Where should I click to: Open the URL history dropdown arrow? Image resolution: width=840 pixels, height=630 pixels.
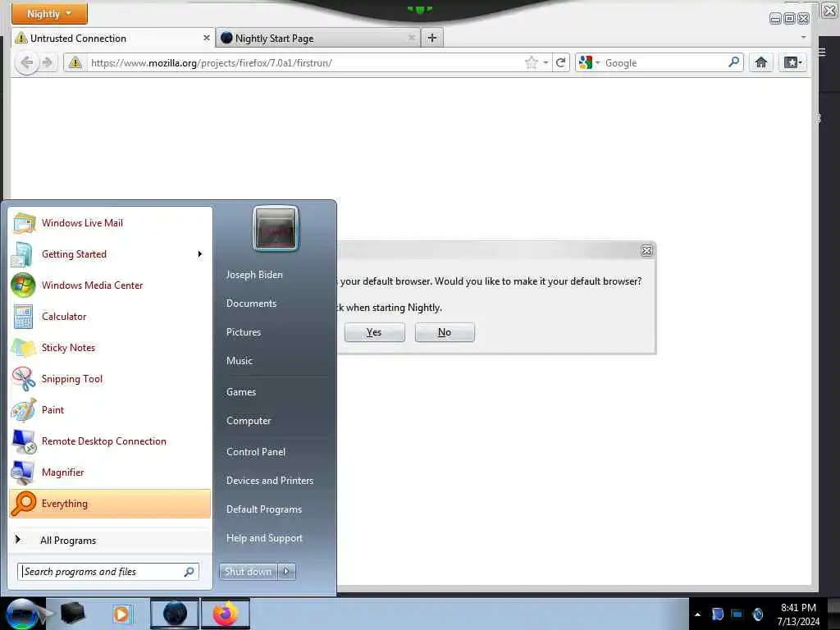tap(546, 62)
